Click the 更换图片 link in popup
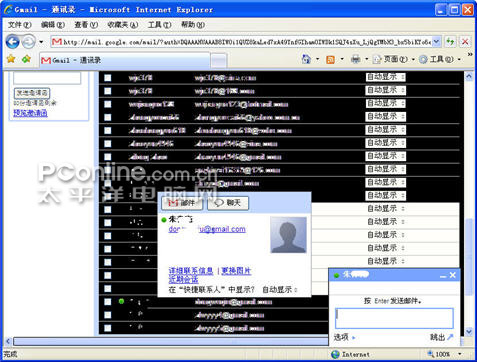 pyautogui.click(x=236, y=271)
